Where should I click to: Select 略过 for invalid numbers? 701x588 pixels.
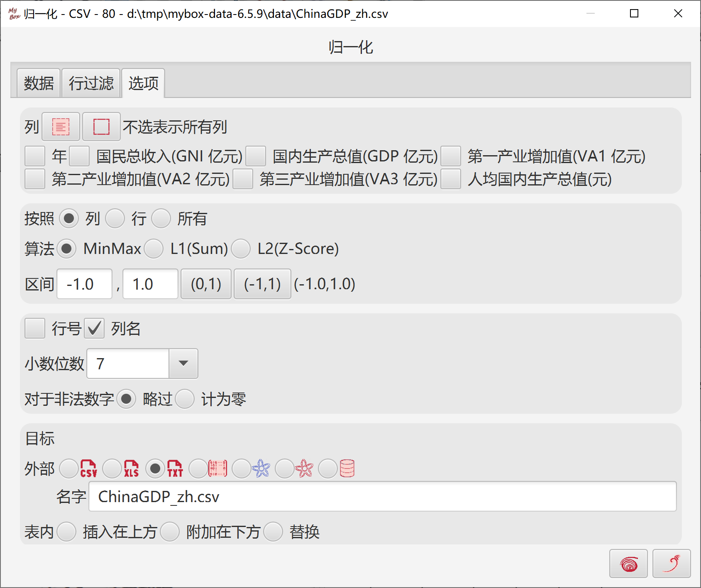(x=126, y=399)
